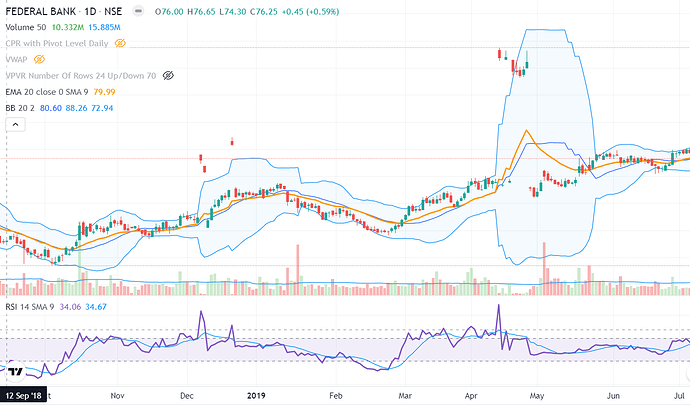Image resolution: width=690 pixels, height=405 pixels.
Task: Select the EMA 20 close 0 SMA 9 legend
Action: [47, 92]
